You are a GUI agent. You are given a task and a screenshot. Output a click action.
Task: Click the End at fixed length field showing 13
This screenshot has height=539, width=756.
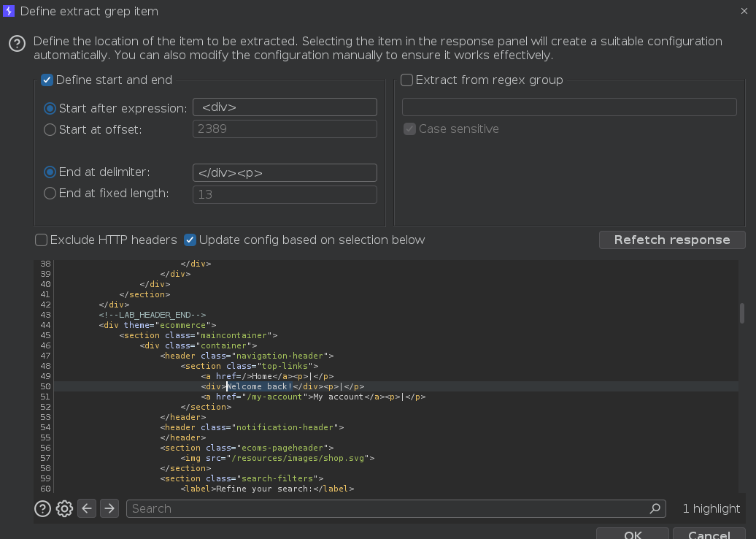[x=285, y=194]
